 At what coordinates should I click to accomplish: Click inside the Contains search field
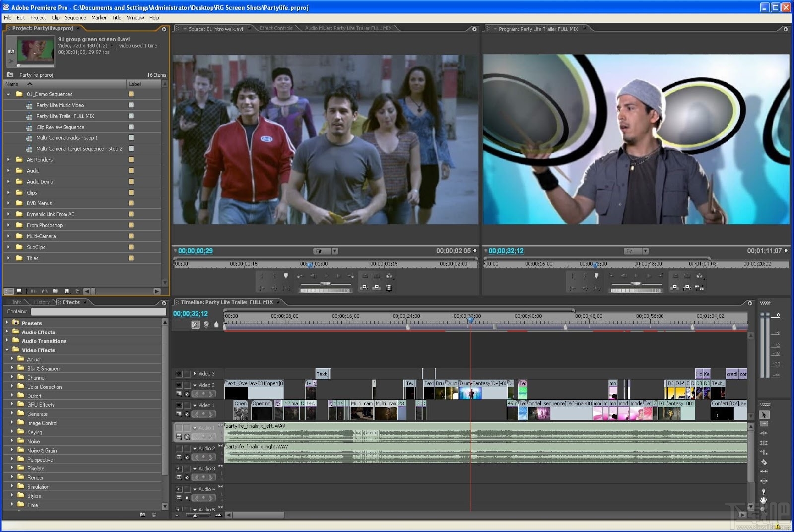pyautogui.click(x=98, y=311)
